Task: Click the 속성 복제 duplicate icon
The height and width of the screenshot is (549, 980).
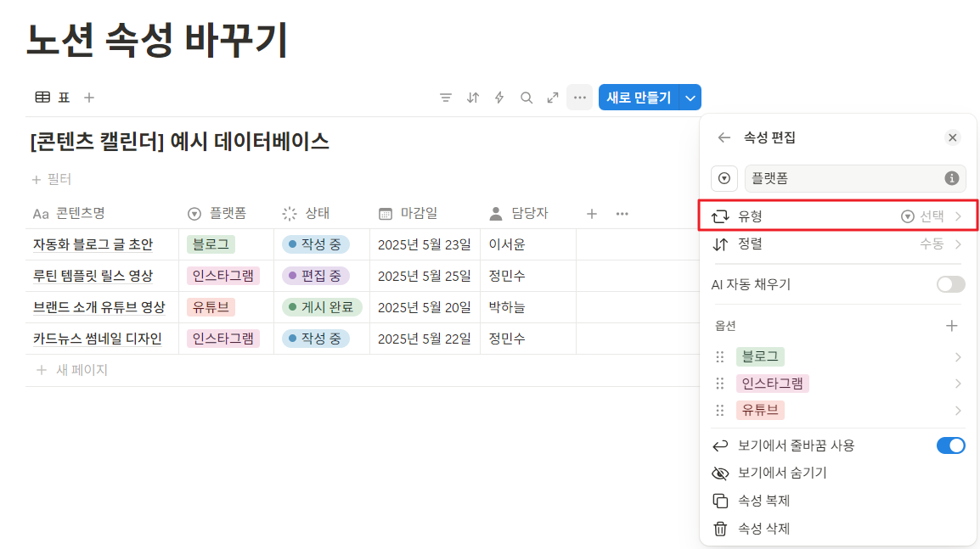Action: (720, 501)
